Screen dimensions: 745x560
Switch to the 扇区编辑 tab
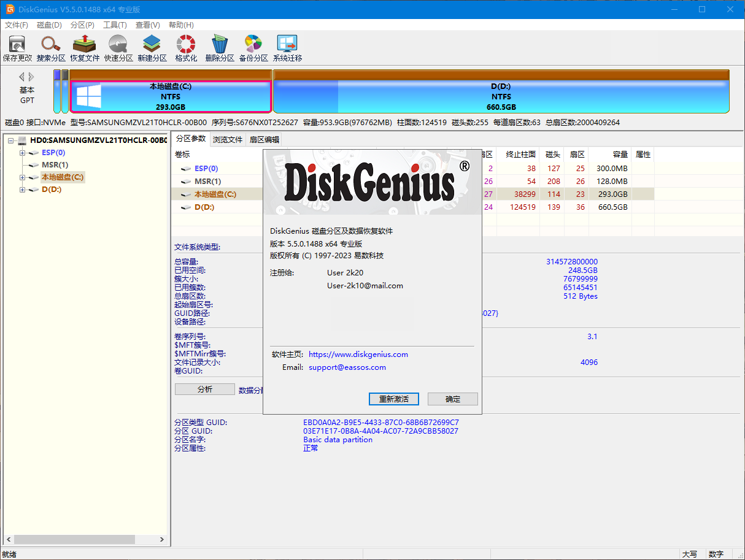point(265,139)
